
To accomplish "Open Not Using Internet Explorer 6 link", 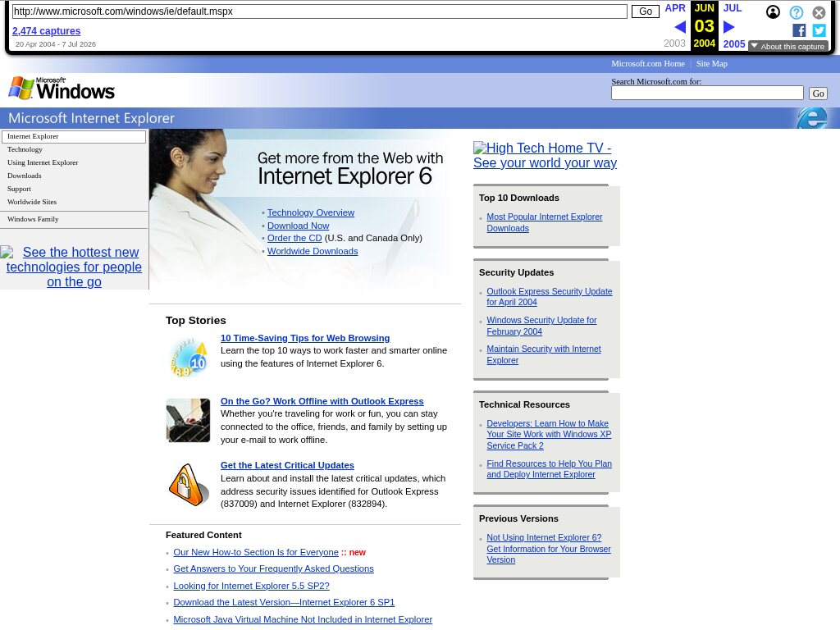I will click(x=549, y=549).
